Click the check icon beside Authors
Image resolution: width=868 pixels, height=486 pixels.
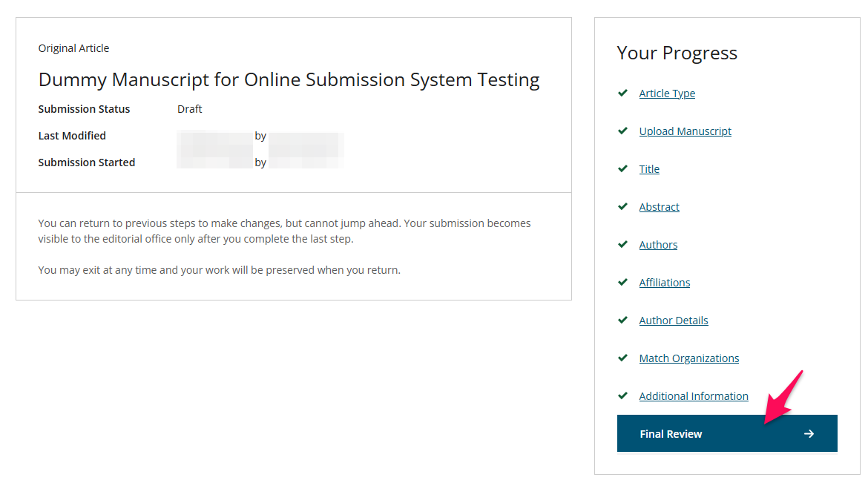[622, 244]
